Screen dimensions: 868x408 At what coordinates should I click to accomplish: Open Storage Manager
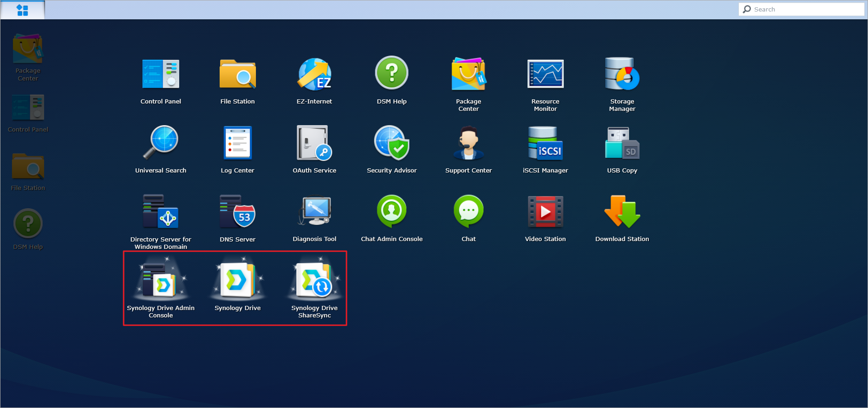[622, 75]
